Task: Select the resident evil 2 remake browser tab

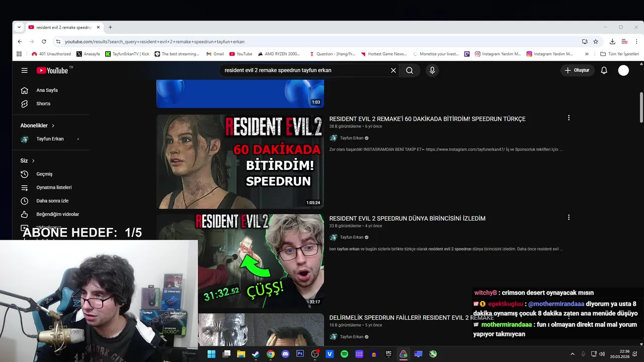Action: tap(63, 27)
